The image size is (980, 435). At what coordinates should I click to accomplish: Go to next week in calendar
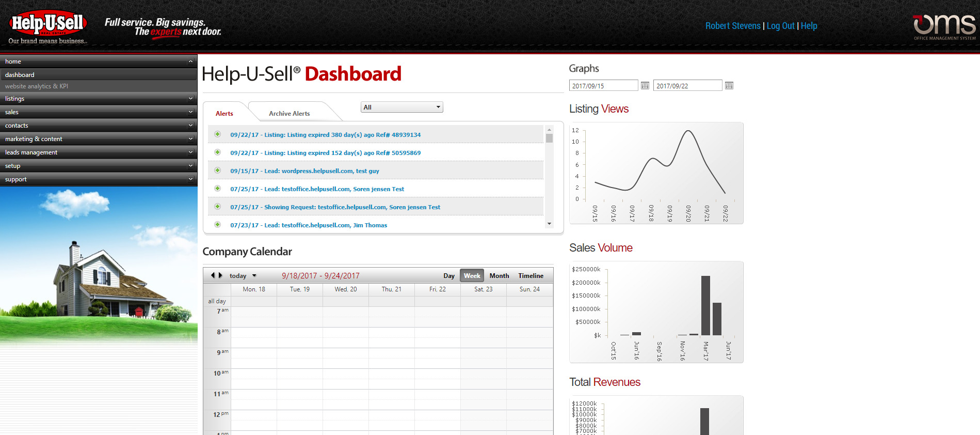click(x=220, y=275)
